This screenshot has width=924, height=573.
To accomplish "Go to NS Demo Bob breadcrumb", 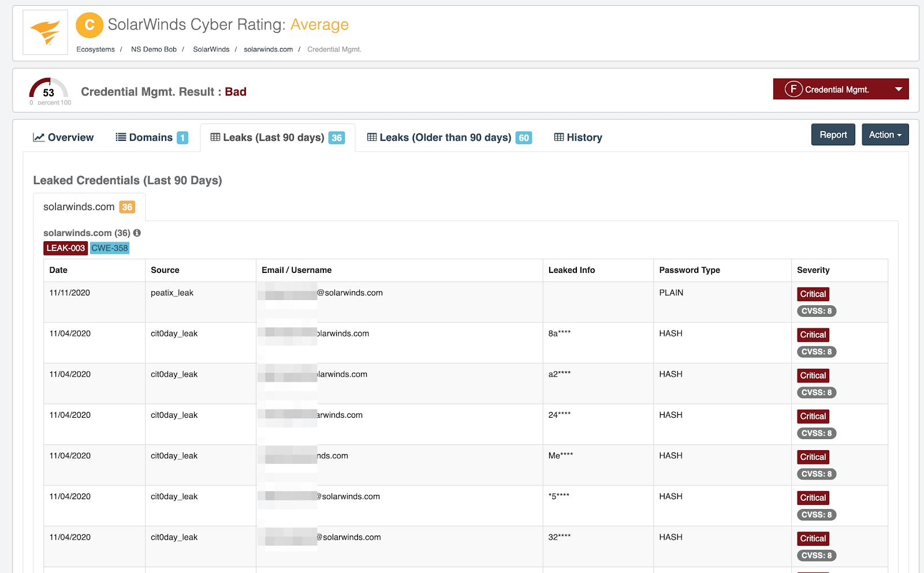I will [154, 50].
